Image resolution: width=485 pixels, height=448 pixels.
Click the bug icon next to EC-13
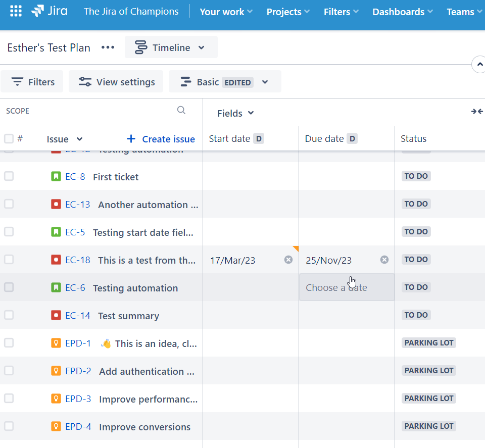tap(55, 204)
